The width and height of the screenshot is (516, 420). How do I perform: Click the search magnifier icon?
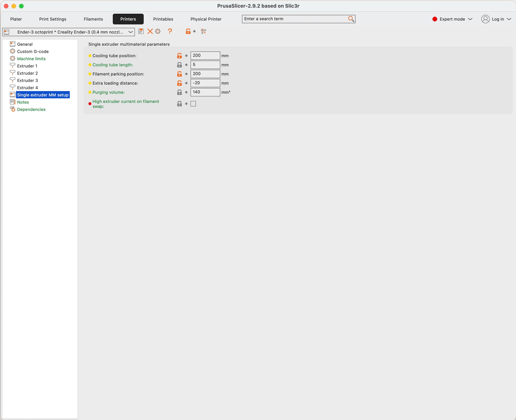click(x=351, y=19)
